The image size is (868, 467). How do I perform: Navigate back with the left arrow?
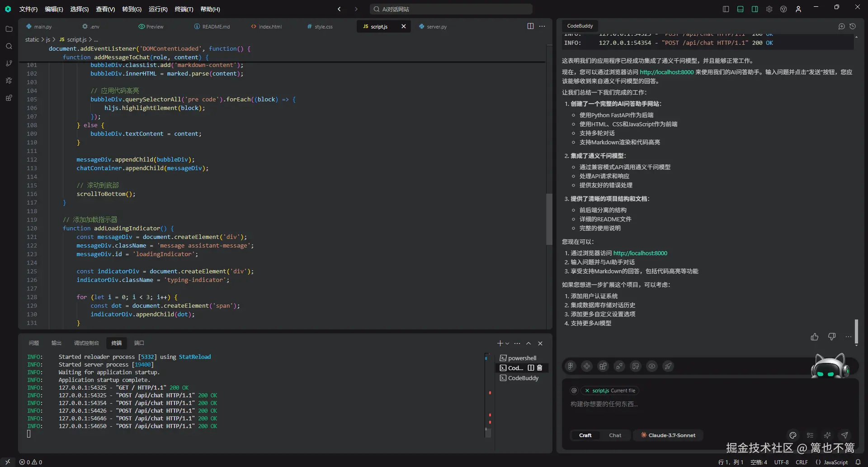pos(340,9)
